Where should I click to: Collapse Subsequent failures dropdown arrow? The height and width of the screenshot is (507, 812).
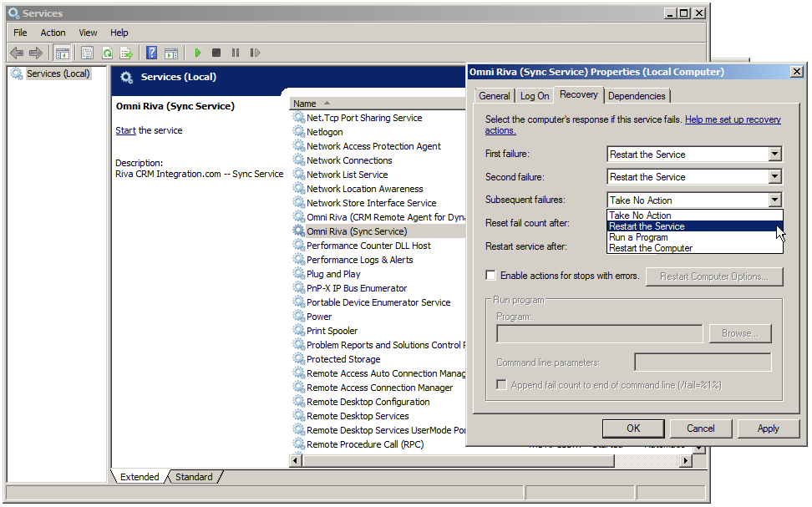pos(774,200)
